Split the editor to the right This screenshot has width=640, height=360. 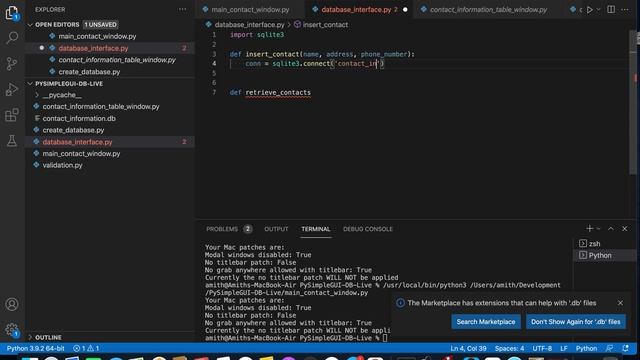pyautogui.click(x=611, y=9)
